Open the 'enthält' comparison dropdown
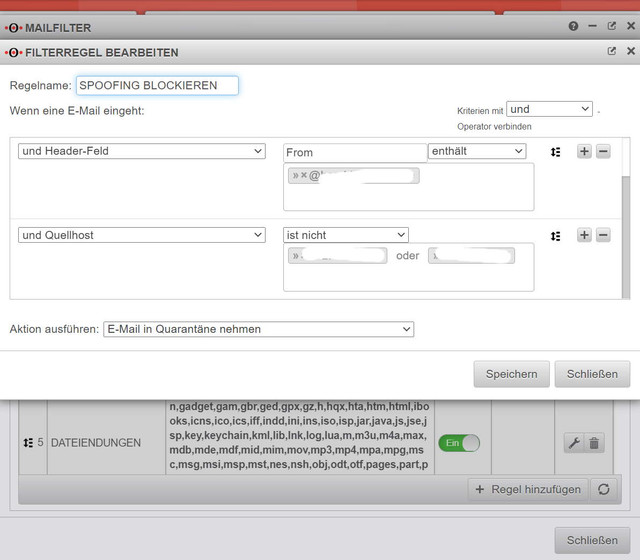The width and height of the screenshot is (640, 560). [x=477, y=151]
